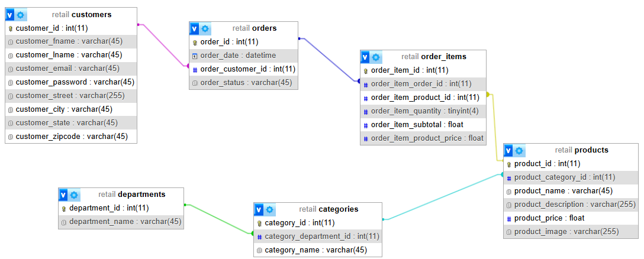The image size is (644, 259).
Task: Select the order_item_product_id : int(11) row
Action: pos(423,98)
